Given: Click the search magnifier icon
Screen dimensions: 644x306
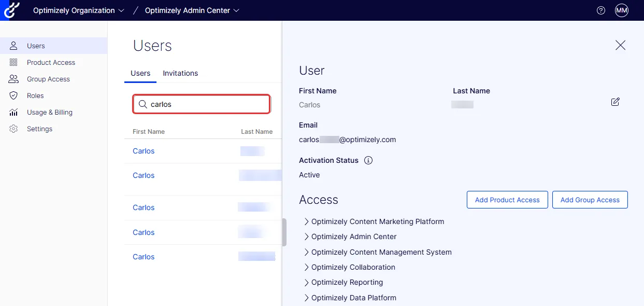Looking at the screenshot, I should (x=142, y=104).
